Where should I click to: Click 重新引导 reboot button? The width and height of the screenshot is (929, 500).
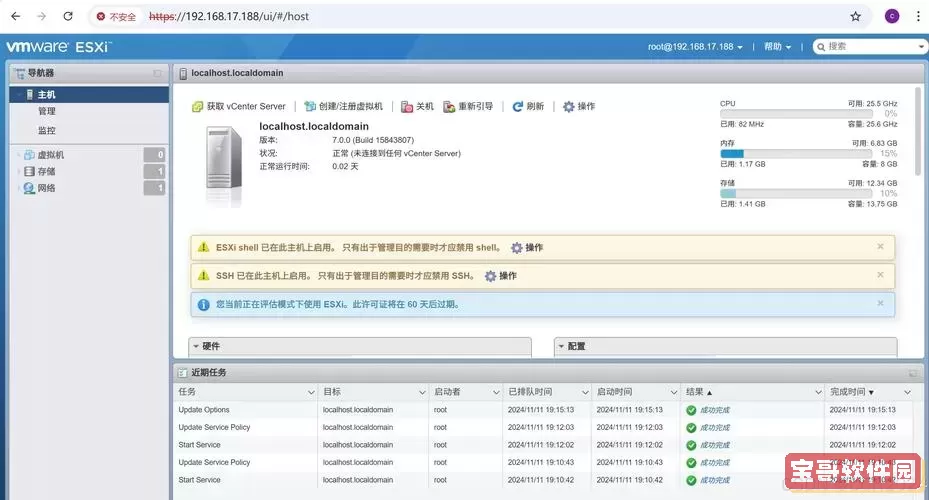tap(468, 106)
